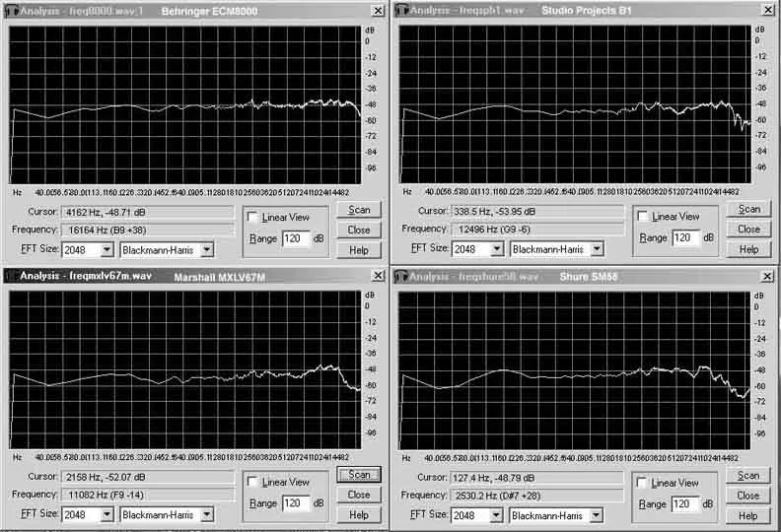Click title bar icon of Marshall MXLV67M window

point(12,276)
